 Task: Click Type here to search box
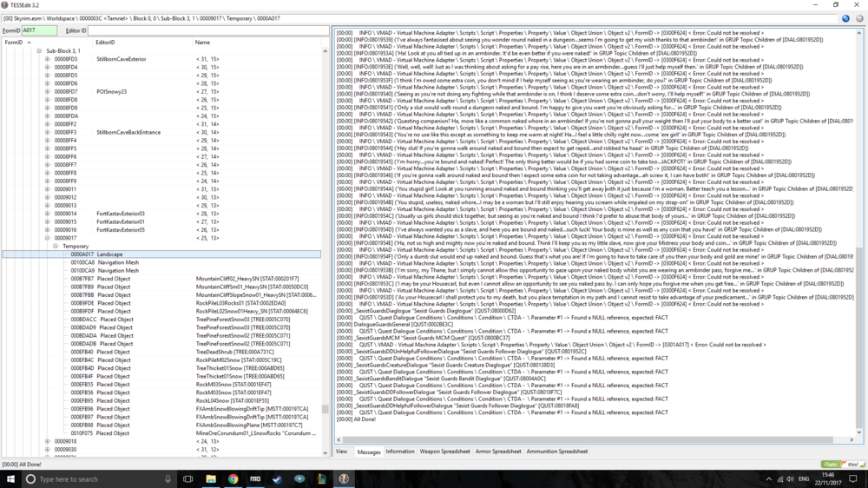click(100, 478)
